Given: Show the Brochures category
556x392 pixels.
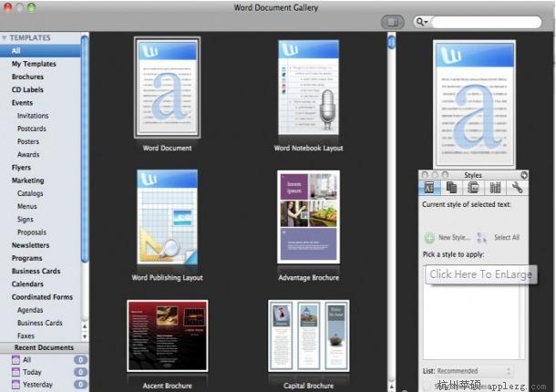Looking at the screenshot, I should click(27, 77).
